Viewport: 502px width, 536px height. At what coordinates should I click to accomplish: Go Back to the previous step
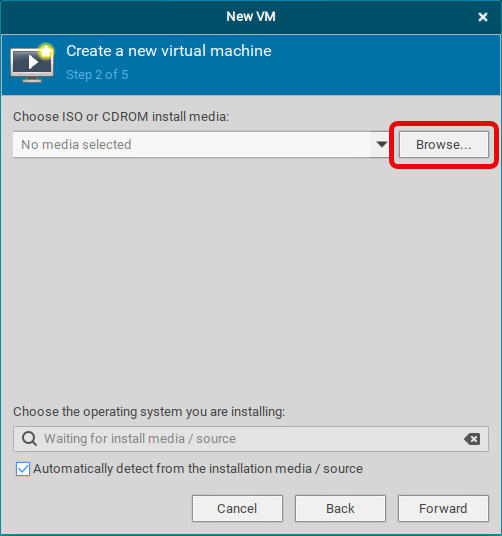tap(340, 508)
